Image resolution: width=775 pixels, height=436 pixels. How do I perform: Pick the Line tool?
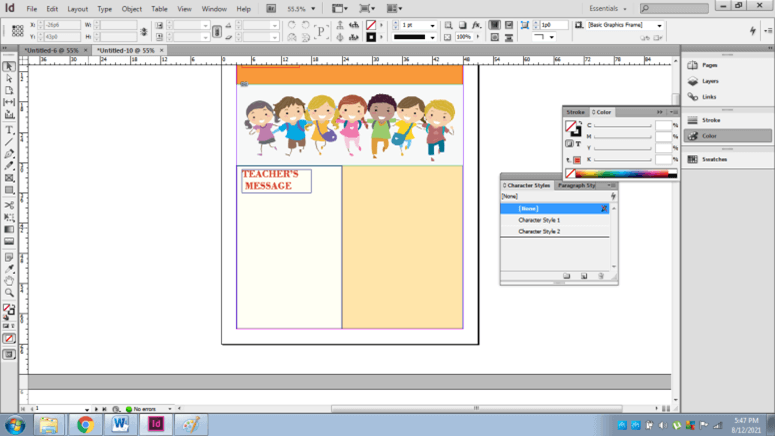coord(9,142)
